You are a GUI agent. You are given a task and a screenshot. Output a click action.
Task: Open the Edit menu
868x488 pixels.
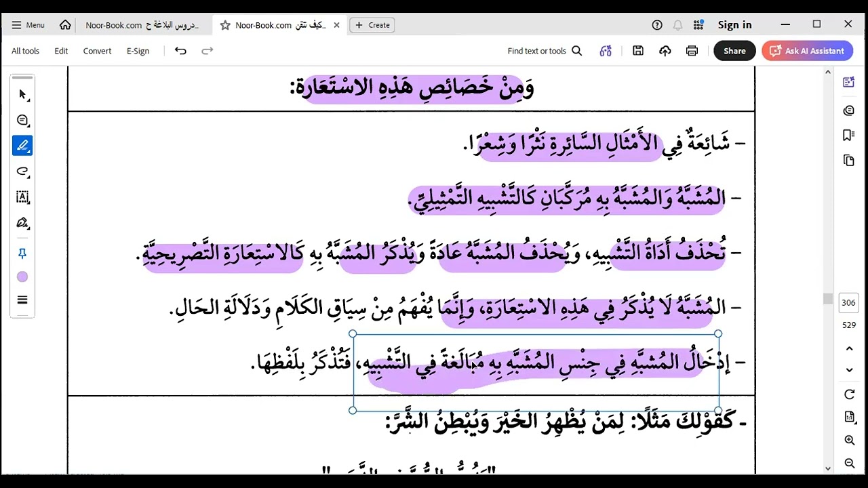point(61,51)
